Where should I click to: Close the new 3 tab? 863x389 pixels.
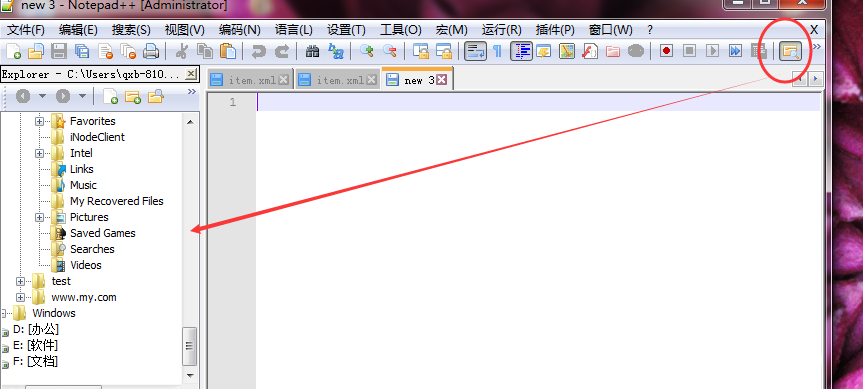[442, 80]
